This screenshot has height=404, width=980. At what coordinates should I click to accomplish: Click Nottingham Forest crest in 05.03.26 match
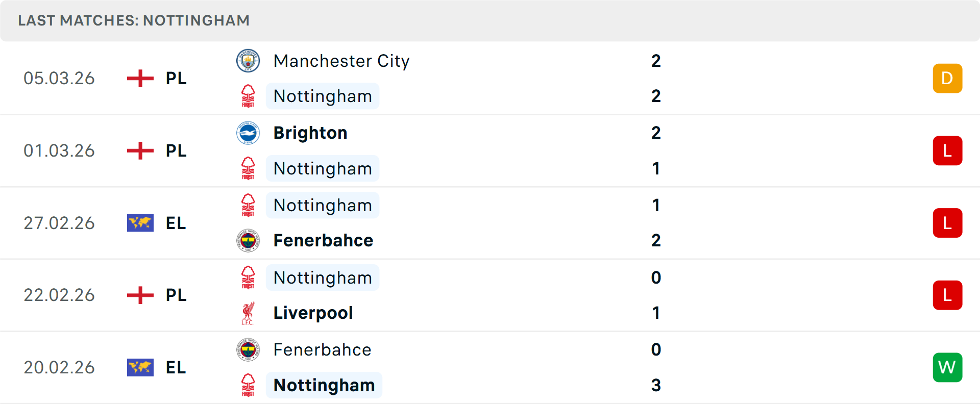pos(248,96)
